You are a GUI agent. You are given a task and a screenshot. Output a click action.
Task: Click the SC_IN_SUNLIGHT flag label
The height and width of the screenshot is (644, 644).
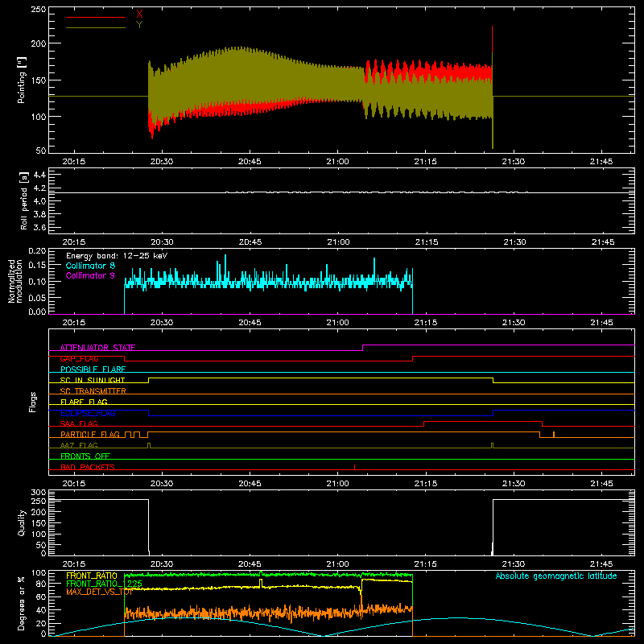[x=93, y=380]
